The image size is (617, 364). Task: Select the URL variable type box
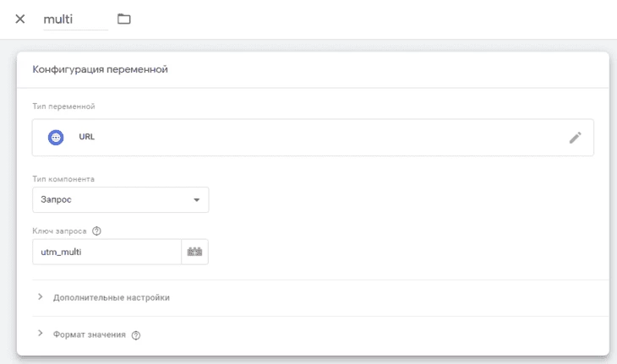(x=313, y=138)
